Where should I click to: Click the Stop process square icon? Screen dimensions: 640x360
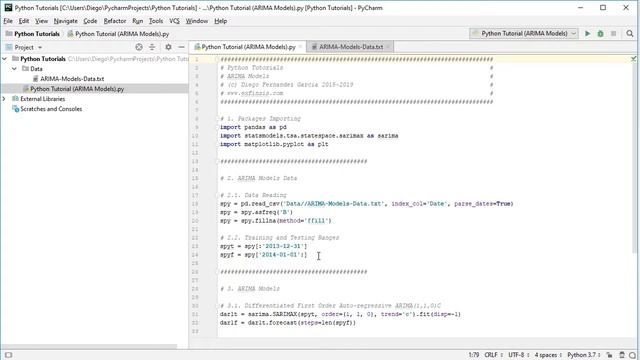pos(613,33)
